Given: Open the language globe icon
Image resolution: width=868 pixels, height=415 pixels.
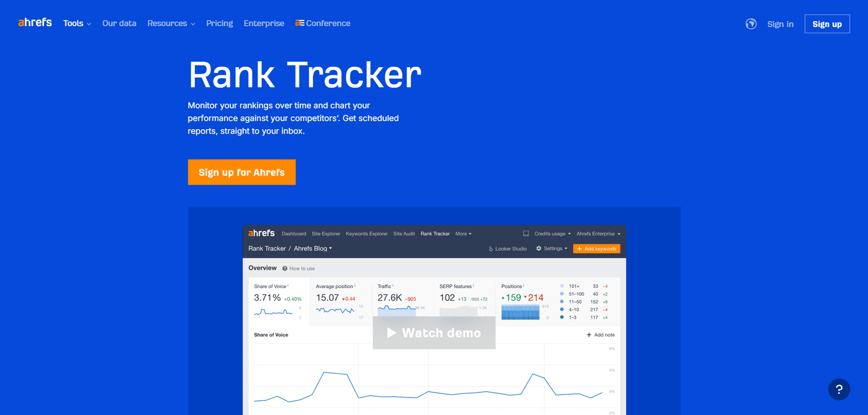Looking at the screenshot, I should coord(751,24).
